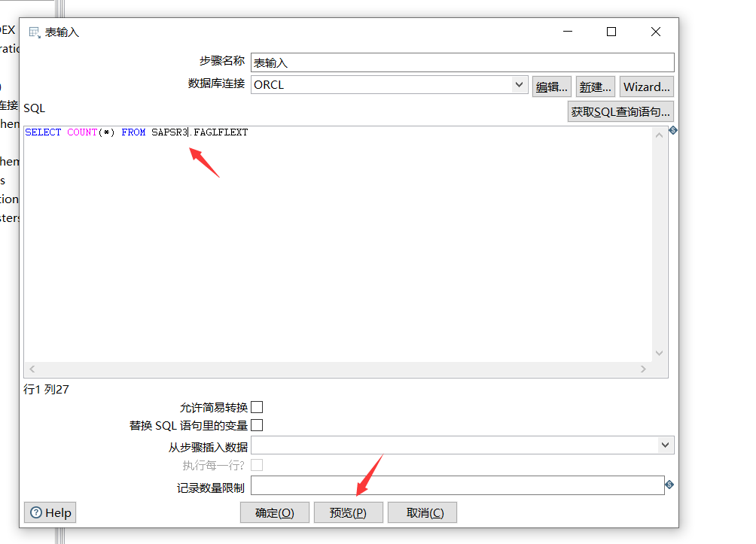Screen dimensions: 756x544
Task: Click the FROM keyword in the SQL
Action: pos(133,132)
